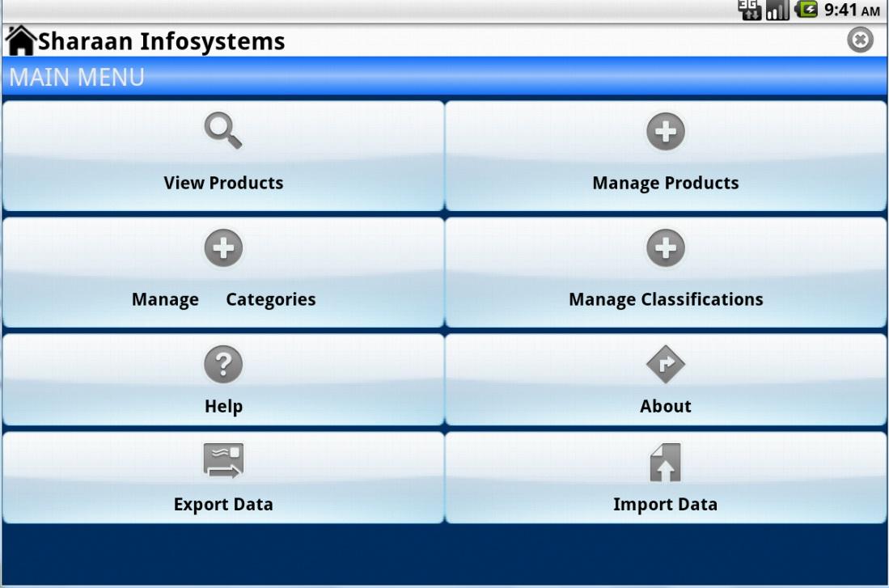Select the plus icon above Manage Products
889x588 pixels.
(x=666, y=132)
